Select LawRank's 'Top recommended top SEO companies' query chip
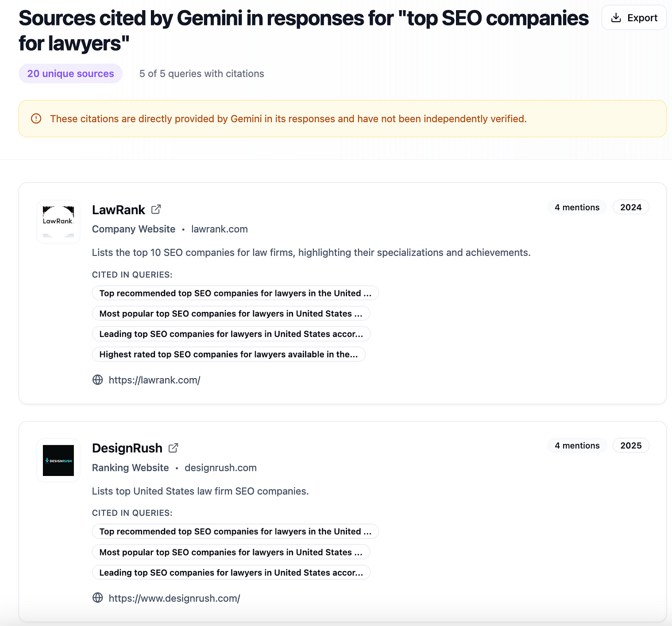 [x=235, y=293]
